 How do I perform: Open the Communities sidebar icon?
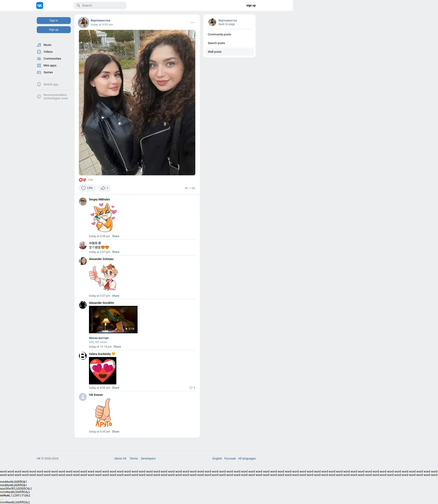click(39, 59)
